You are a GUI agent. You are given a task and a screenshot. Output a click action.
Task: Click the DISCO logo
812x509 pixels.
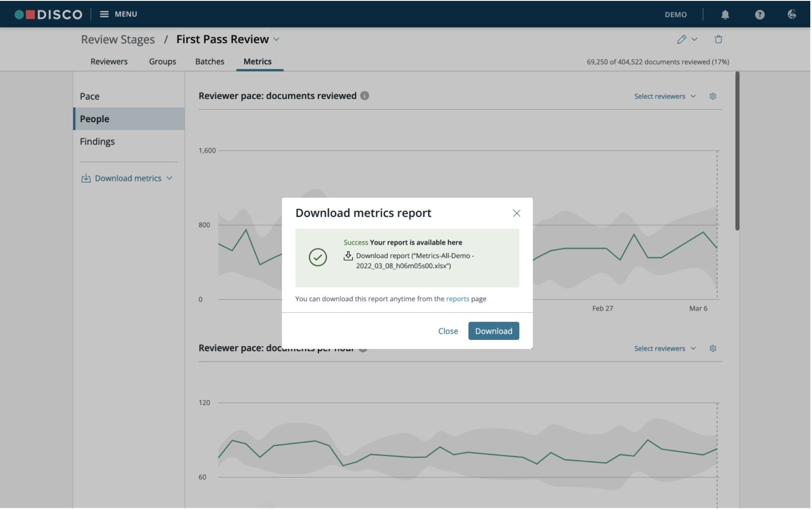(48, 15)
